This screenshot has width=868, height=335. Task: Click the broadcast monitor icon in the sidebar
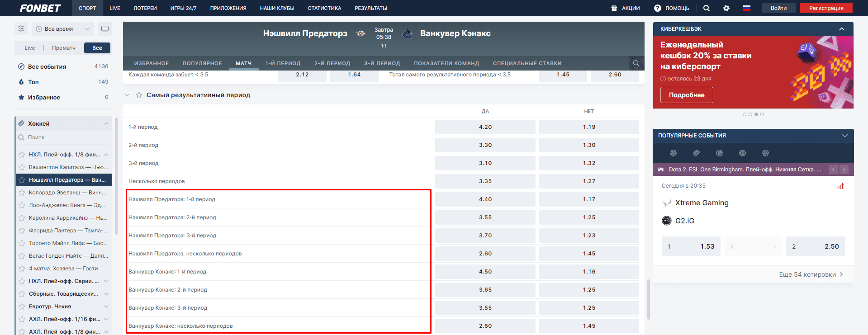[x=105, y=29]
